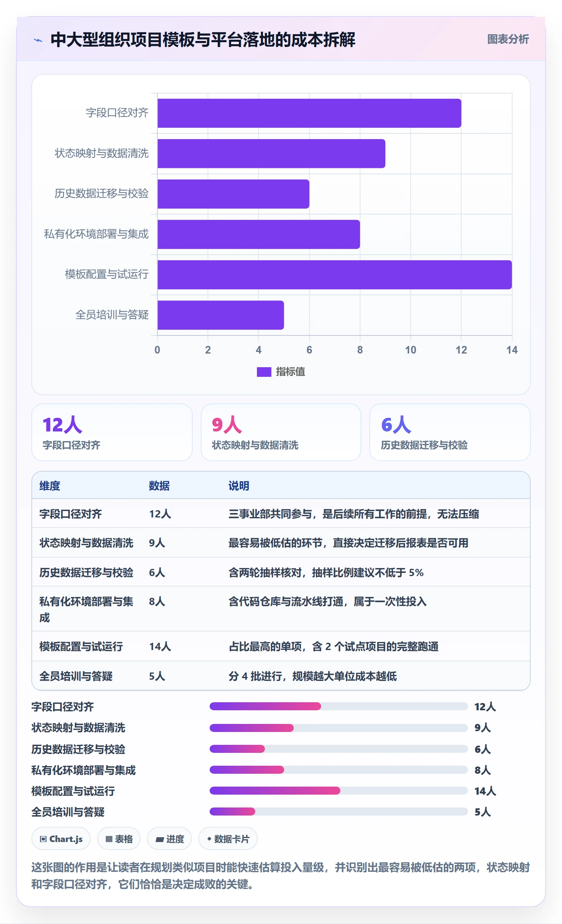
Task: Click the Chart.js tag square icon
Action: pyautogui.click(x=43, y=839)
